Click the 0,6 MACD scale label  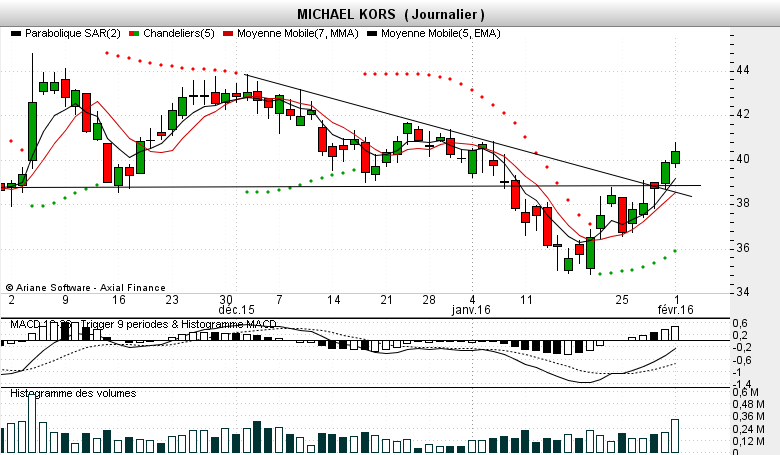point(740,324)
